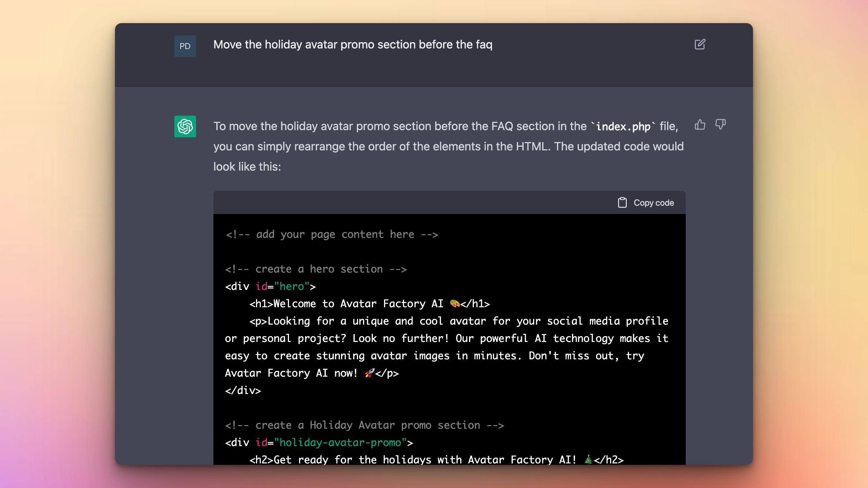868x488 pixels.
Task: Click the edit message pencil icon
Action: [700, 44]
